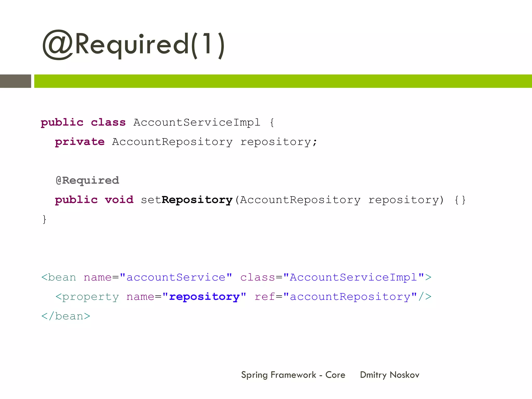The image size is (532, 399).
Task: Click the ref="accountRepository" attribute
Action: click(336, 297)
